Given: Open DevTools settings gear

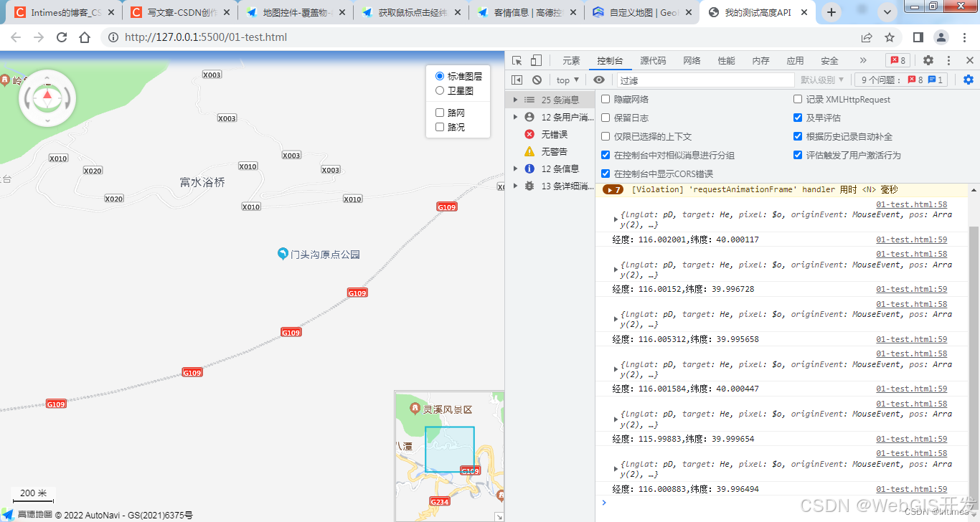Looking at the screenshot, I should coord(928,60).
